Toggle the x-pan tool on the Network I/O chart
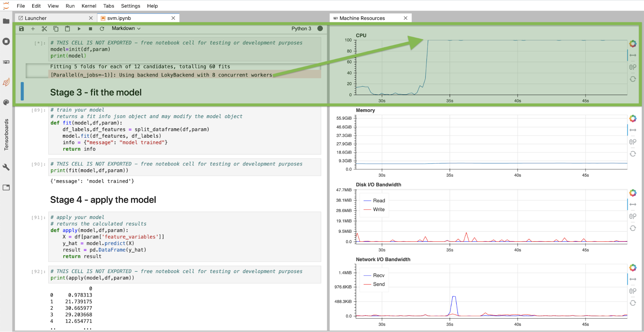Screen dimensions: 644x332 coord(633,279)
